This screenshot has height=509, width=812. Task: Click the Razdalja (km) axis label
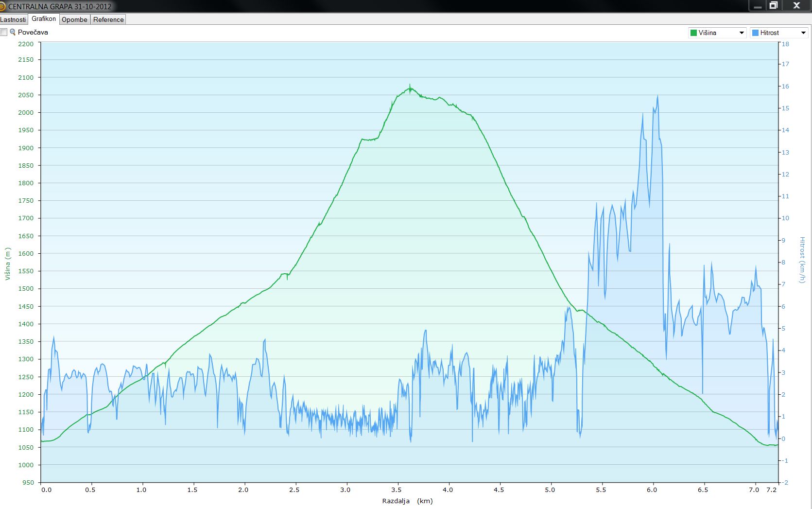[x=407, y=501]
